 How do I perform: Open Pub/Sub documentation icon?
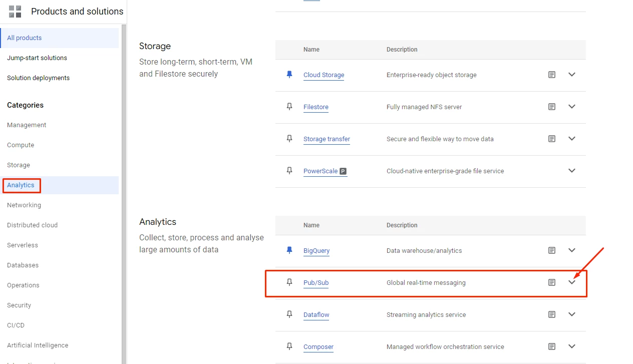pos(551,282)
